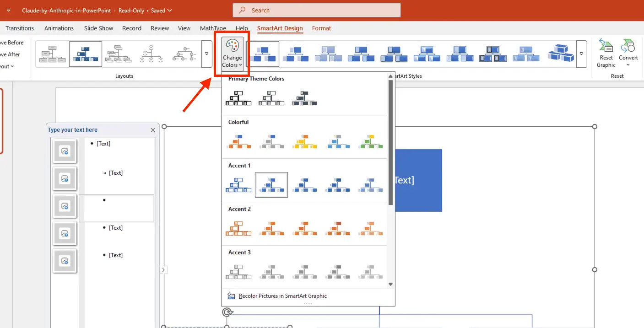The width and height of the screenshot is (644, 328).
Task: Select the third Picture Organization layout
Action: [118, 54]
